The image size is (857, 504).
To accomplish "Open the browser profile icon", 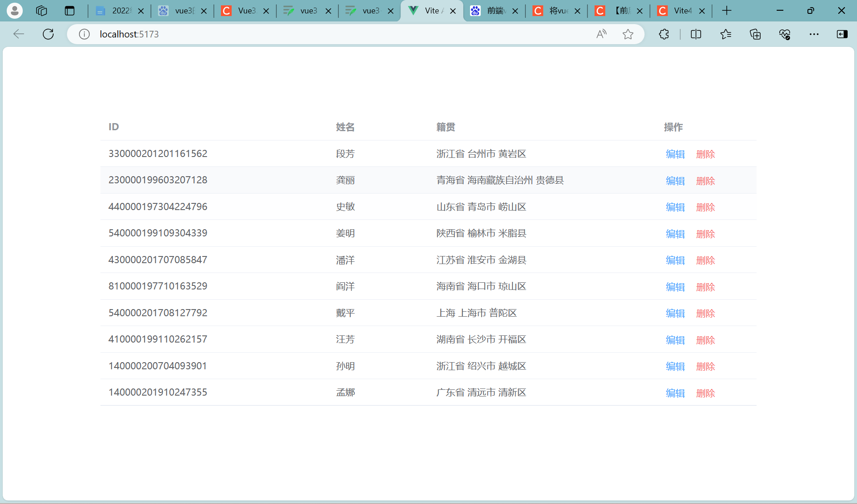I will click(x=15, y=11).
